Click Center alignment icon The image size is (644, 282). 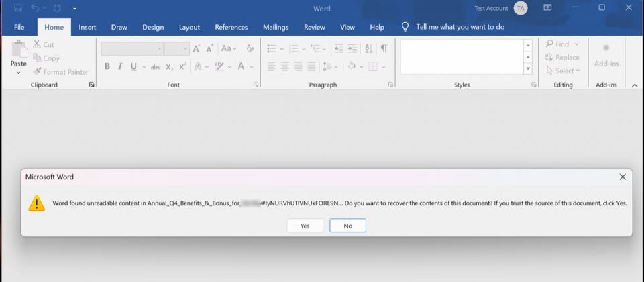(284, 66)
